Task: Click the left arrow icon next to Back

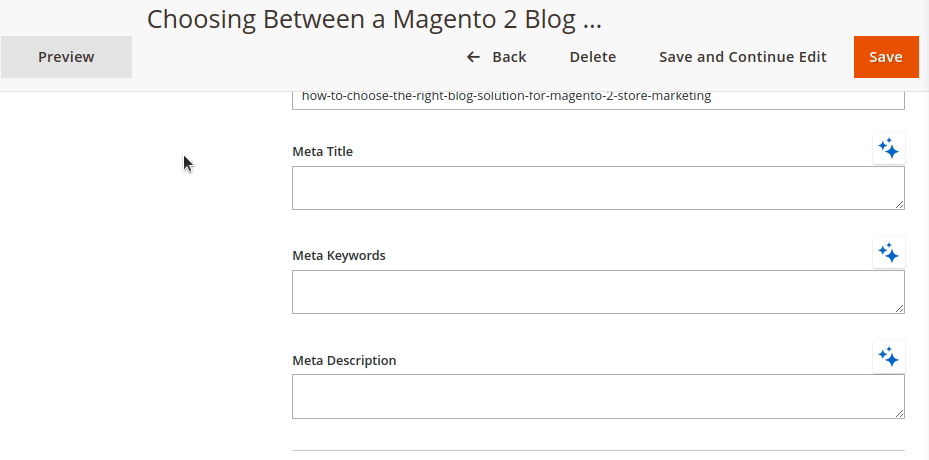Action: [473, 57]
